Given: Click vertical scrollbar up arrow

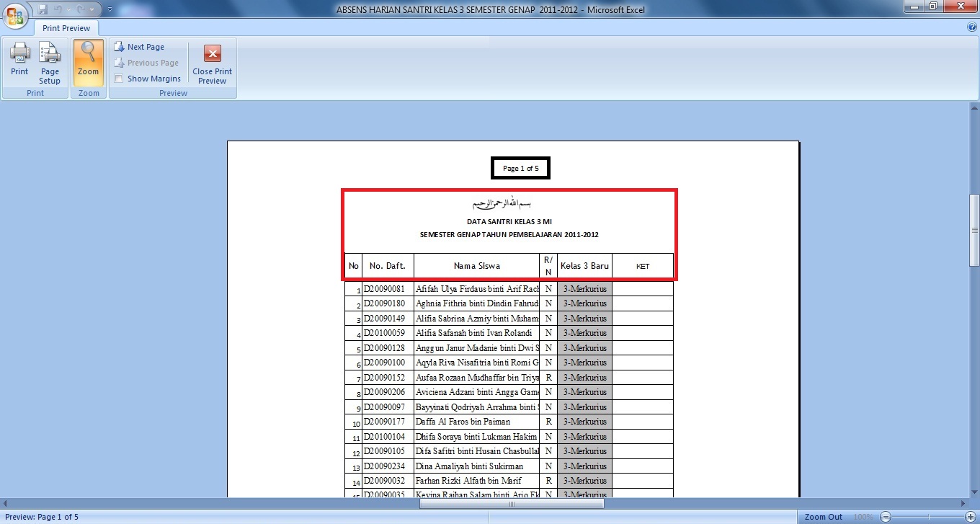Looking at the screenshot, I should (974, 107).
